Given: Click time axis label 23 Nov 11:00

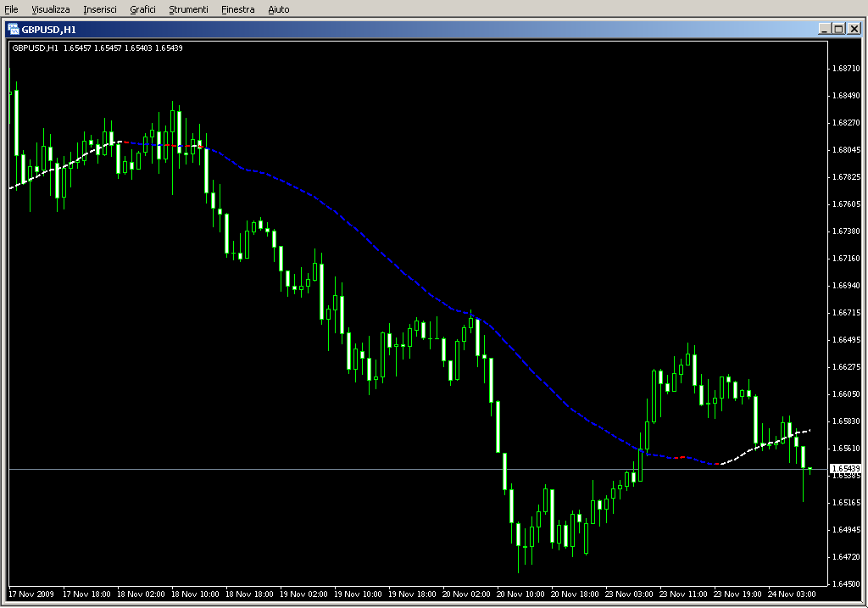Looking at the screenshot, I should click(683, 594).
